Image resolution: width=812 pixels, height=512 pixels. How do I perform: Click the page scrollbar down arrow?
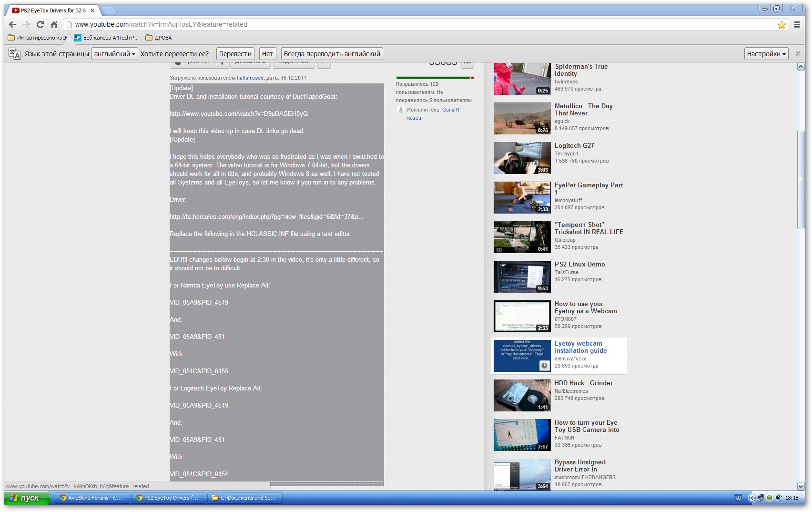click(801, 486)
